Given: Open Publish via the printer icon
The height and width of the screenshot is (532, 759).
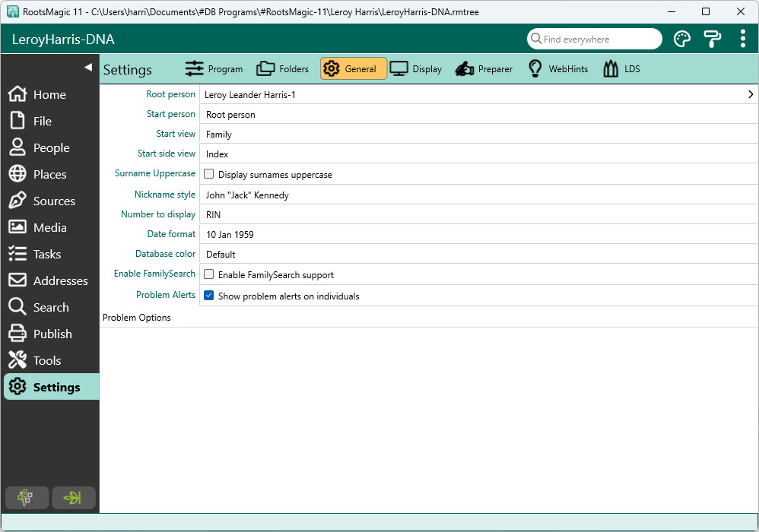Looking at the screenshot, I should pos(17,334).
